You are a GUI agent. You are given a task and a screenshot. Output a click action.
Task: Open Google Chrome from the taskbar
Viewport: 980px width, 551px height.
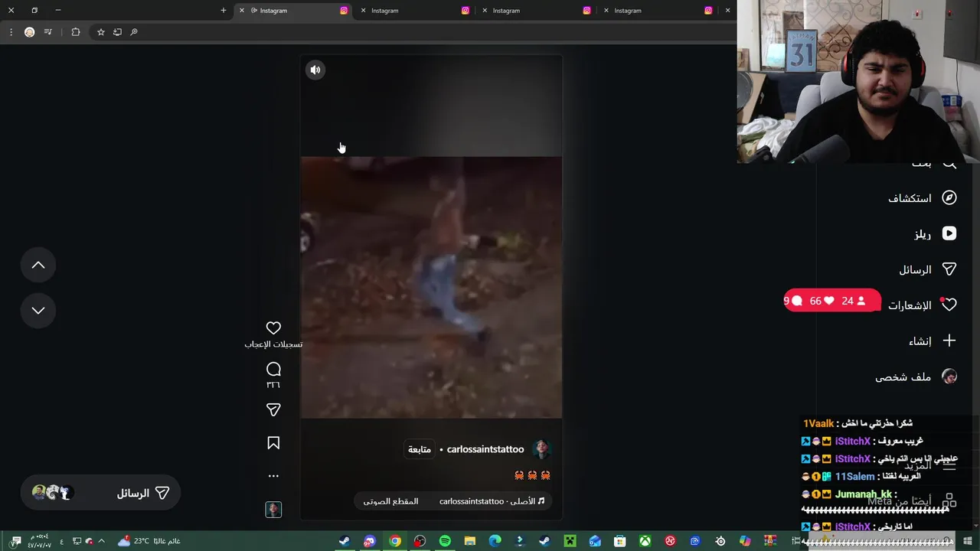coord(395,541)
